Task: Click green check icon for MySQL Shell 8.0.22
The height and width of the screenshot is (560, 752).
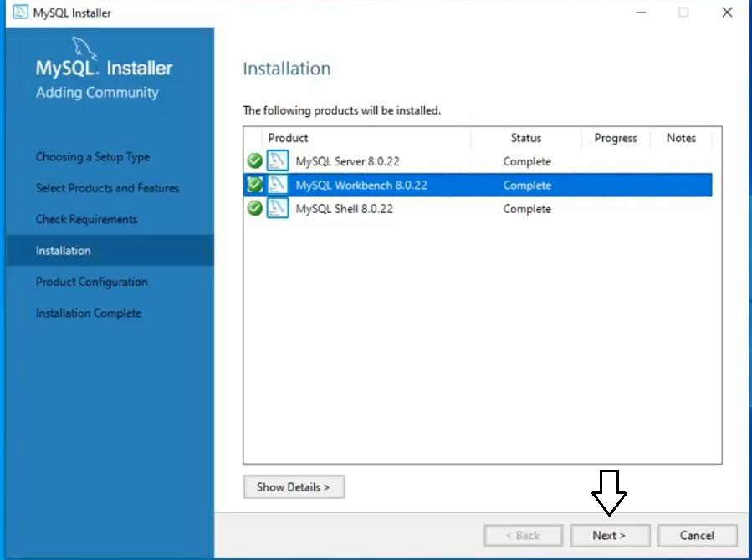Action: [254, 208]
